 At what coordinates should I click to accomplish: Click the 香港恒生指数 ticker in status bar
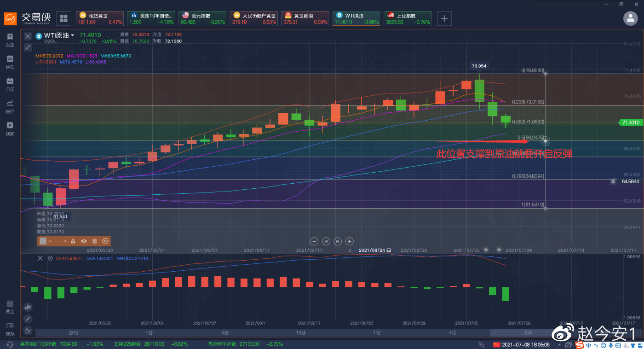[x=246, y=344]
